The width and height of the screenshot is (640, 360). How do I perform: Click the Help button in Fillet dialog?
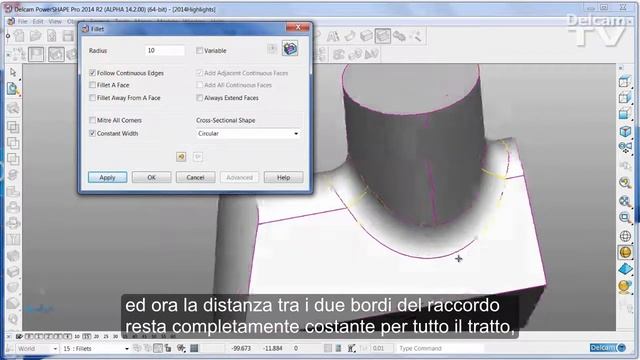coord(284,177)
